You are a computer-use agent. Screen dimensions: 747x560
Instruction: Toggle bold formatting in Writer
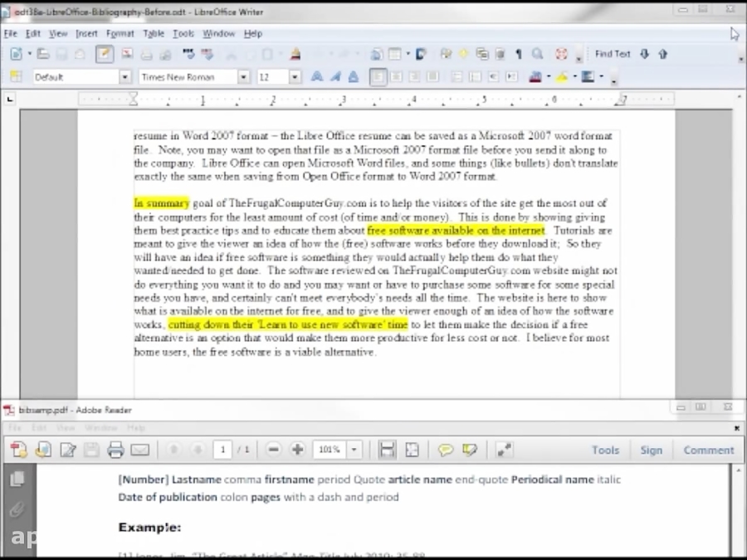tap(316, 76)
